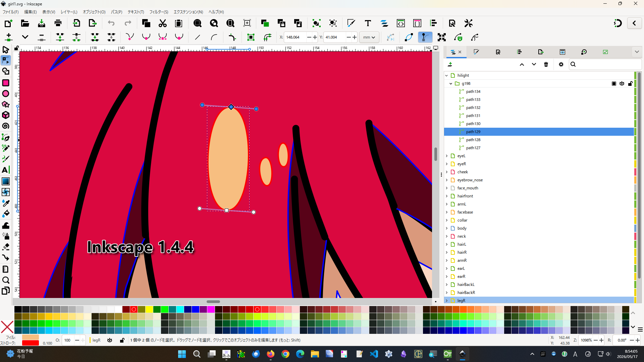Toggle legR layer lock in status bar
The image size is (644, 362).
tap(122, 340)
